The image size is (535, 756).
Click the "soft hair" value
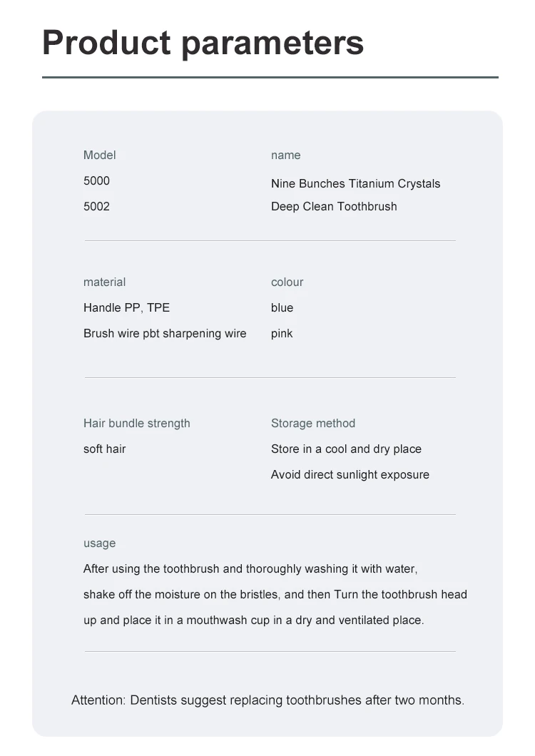[x=104, y=449]
